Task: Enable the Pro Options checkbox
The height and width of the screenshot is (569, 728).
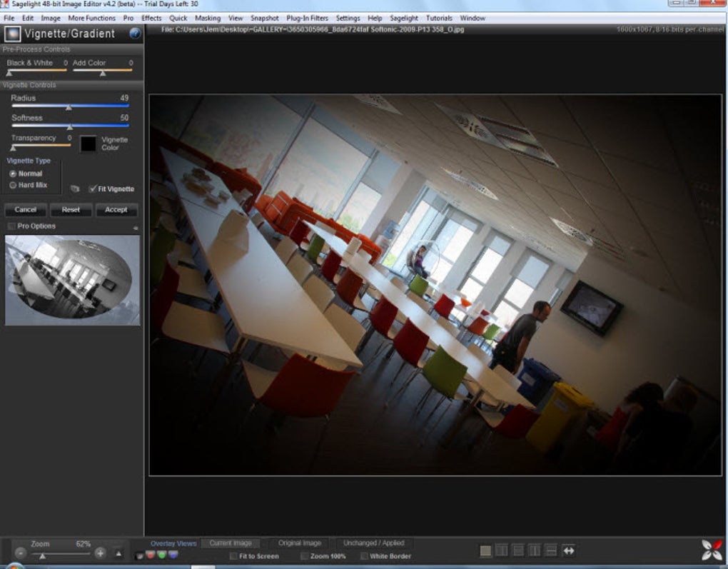Action: (11, 226)
